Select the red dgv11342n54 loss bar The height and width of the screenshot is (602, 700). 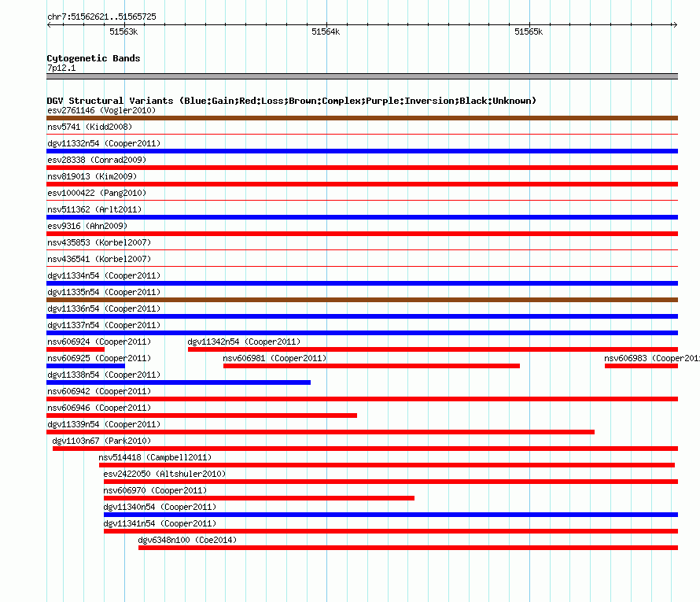point(433,349)
